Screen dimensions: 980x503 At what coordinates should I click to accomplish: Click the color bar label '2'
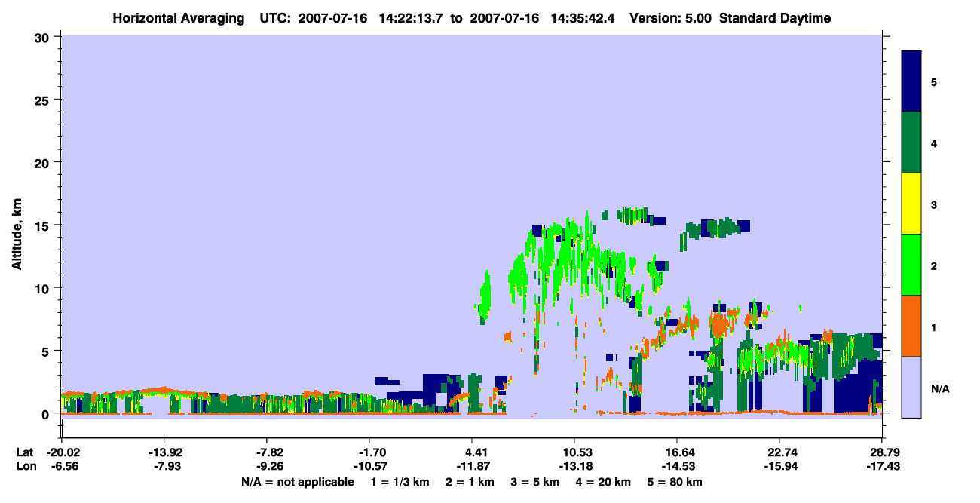934,265
